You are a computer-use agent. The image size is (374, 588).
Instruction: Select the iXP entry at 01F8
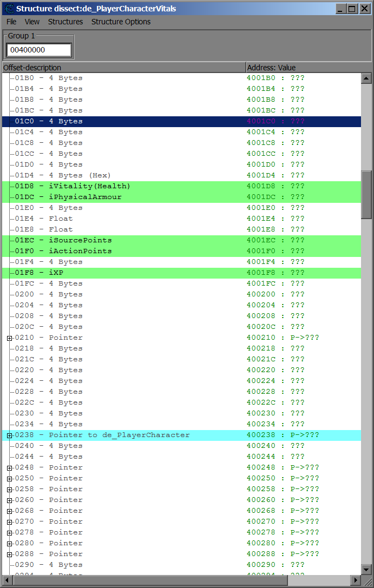(56, 273)
